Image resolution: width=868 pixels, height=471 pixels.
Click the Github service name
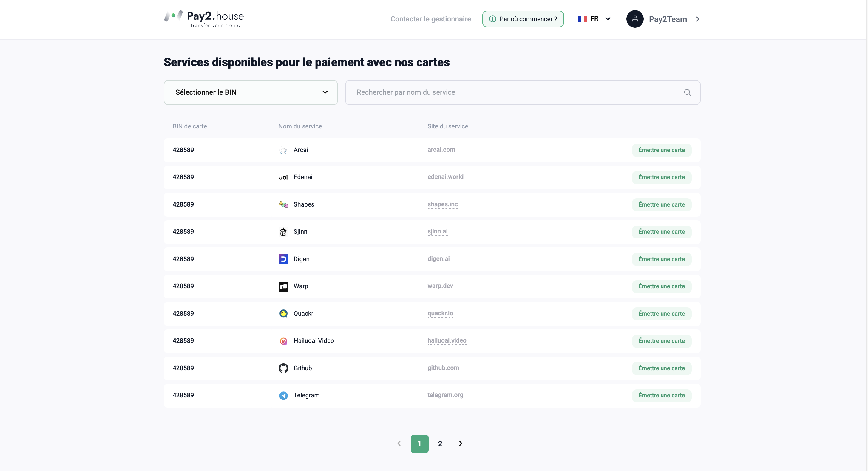coord(302,368)
